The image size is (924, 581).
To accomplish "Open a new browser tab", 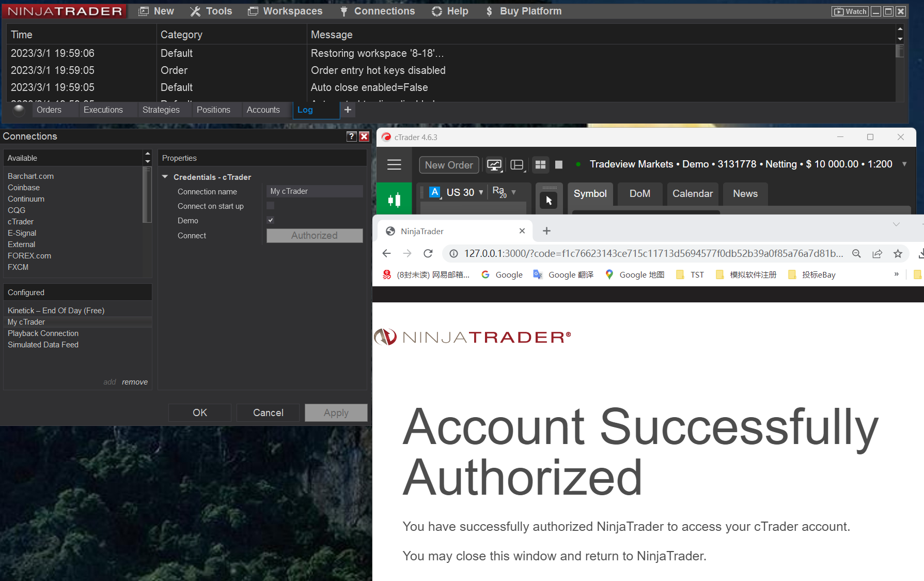I will (546, 231).
